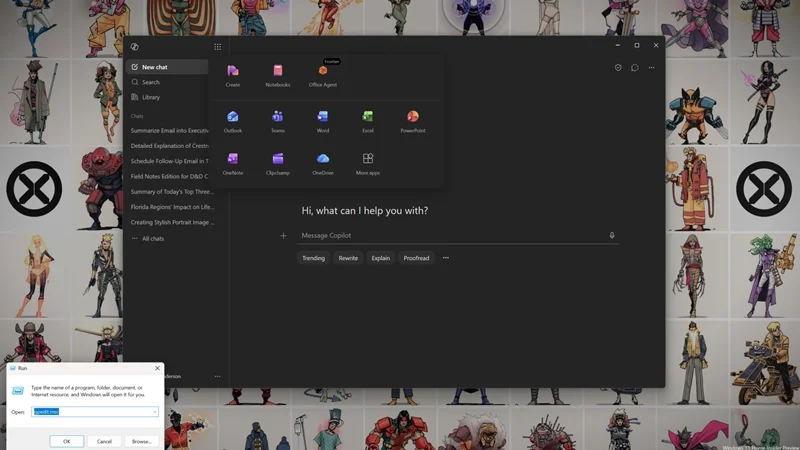Maximize the Copilot window
Screen dimensions: 800x450
(x=637, y=45)
